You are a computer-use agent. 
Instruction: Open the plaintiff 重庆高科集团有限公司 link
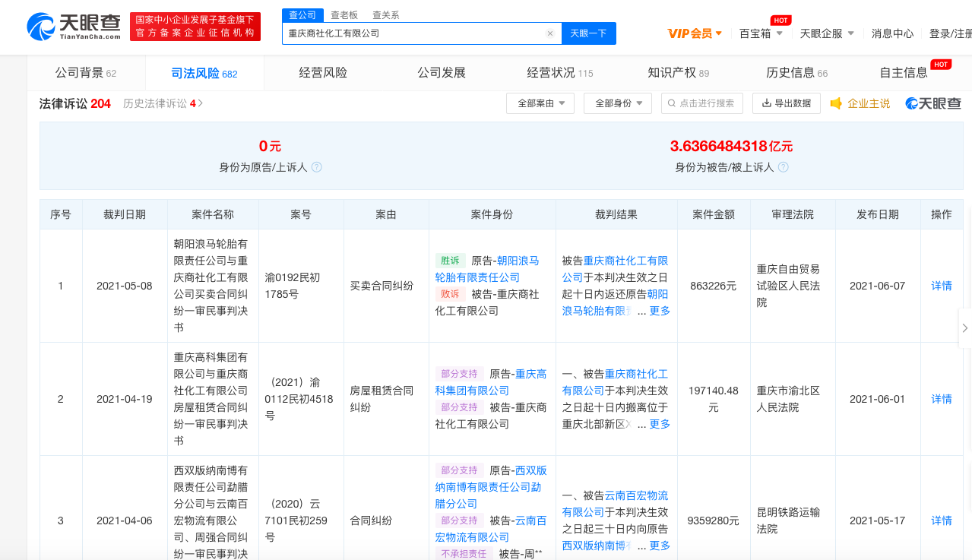491,382
